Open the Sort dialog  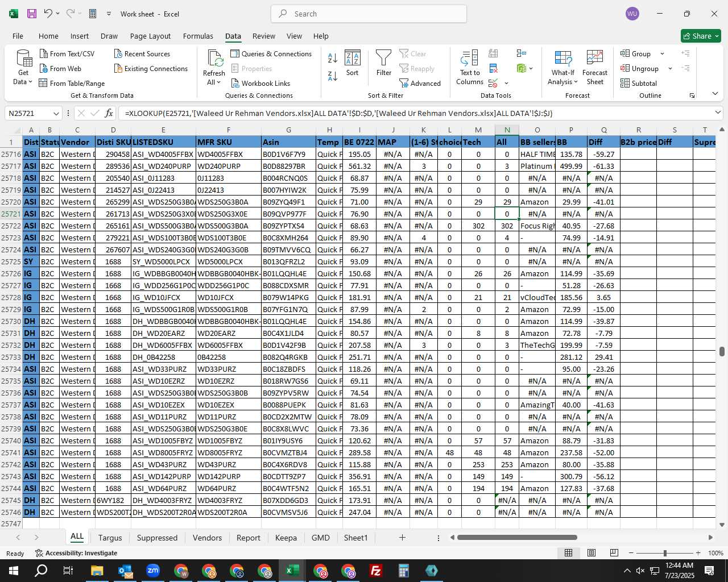[353, 63]
